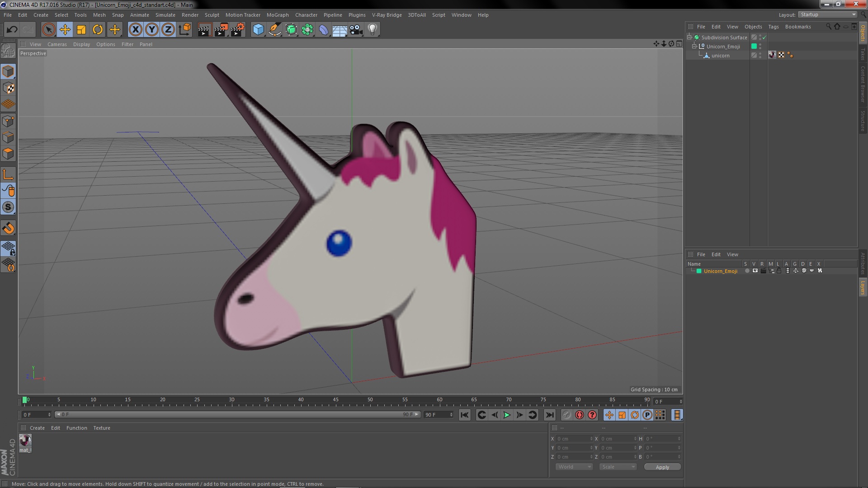
Task: Open the spline pen tool
Action: pos(275,30)
